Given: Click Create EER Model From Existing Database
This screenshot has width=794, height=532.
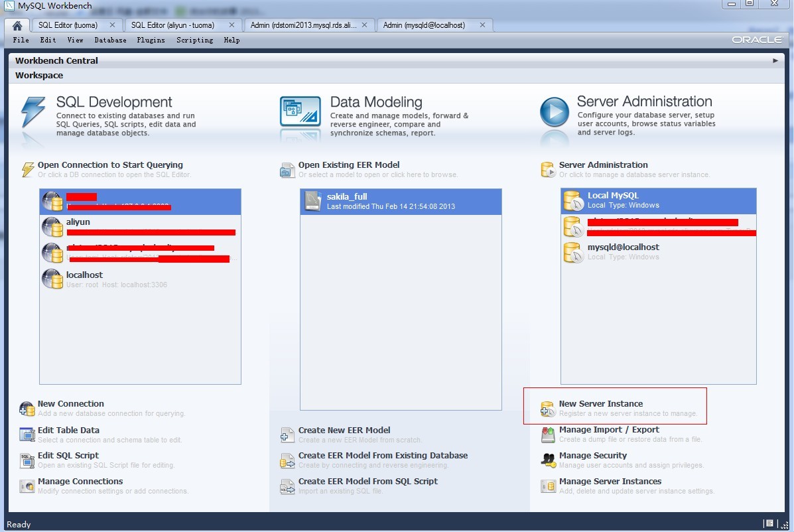Looking at the screenshot, I should click(x=383, y=456).
